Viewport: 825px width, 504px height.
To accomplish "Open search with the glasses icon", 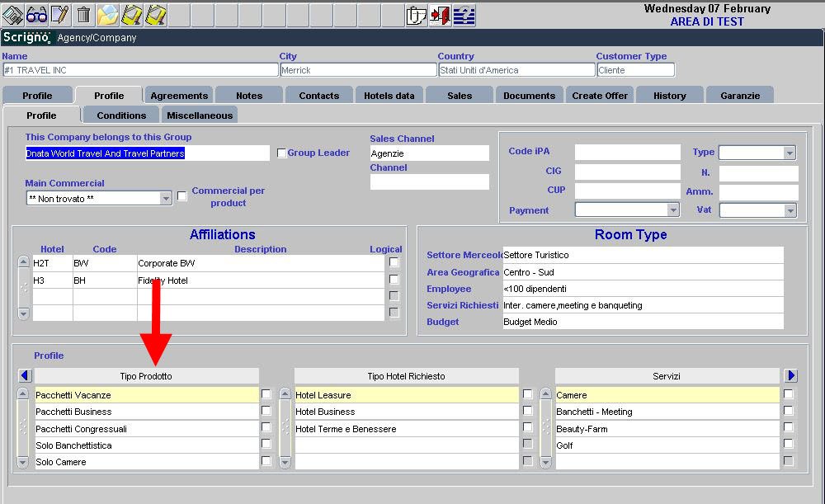I will coord(36,15).
